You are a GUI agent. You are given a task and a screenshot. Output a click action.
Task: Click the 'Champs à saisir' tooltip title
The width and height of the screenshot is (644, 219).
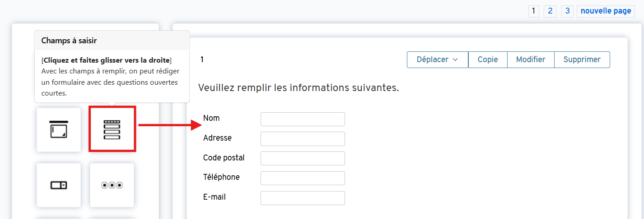pyautogui.click(x=69, y=41)
